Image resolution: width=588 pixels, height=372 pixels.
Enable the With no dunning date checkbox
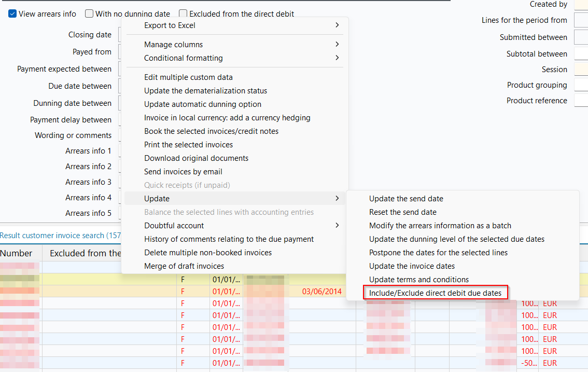tap(89, 14)
